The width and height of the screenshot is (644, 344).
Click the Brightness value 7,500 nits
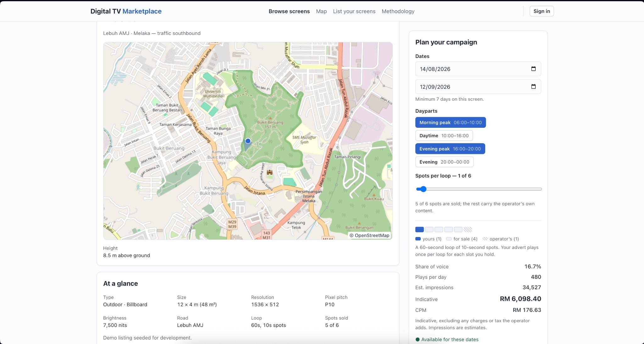[115, 325]
